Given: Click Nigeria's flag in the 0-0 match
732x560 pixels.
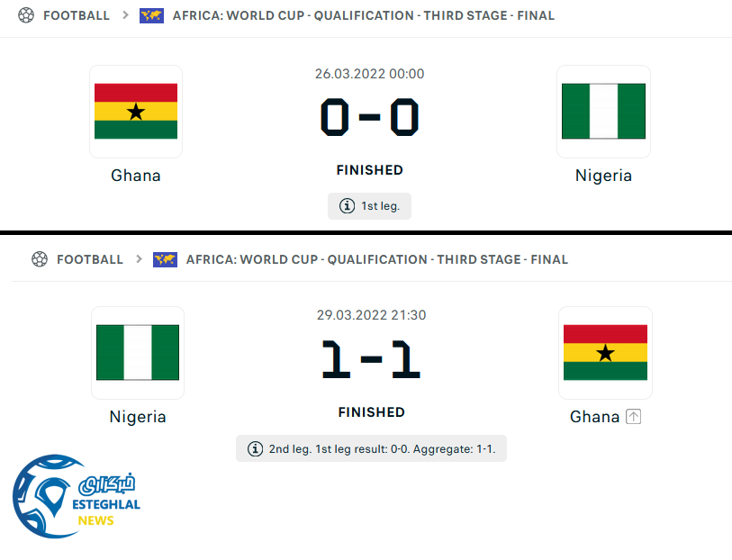Looking at the screenshot, I should click(x=603, y=112).
